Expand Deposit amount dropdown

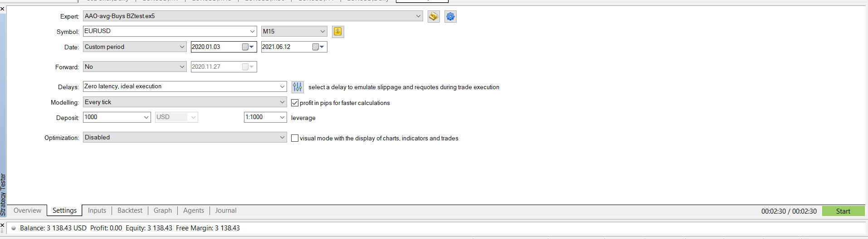coord(146,118)
